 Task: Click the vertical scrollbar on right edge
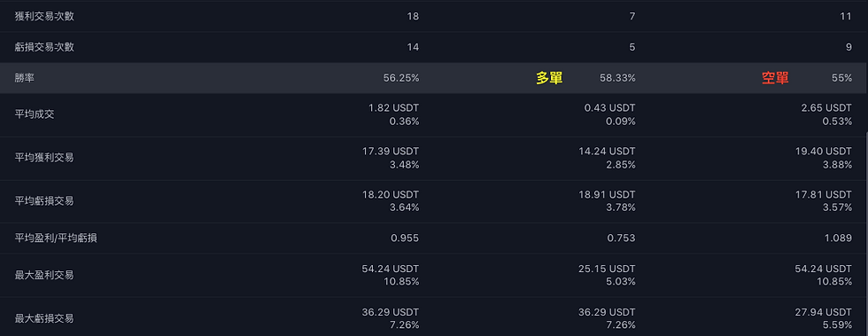coord(866,233)
